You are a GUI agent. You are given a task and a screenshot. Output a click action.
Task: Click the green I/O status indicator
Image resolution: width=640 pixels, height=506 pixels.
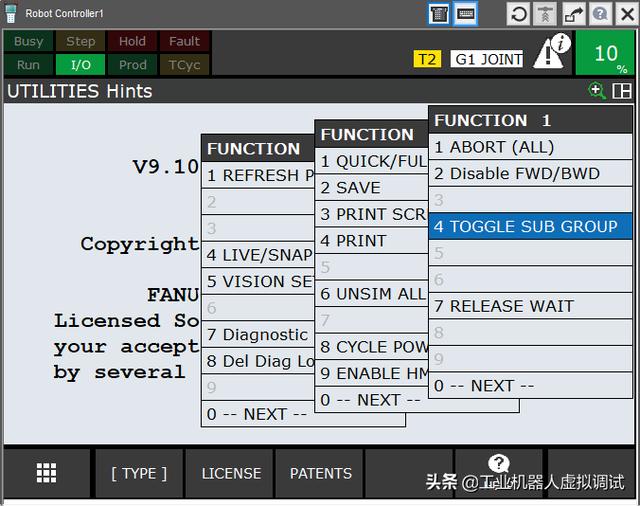point(80,65)
